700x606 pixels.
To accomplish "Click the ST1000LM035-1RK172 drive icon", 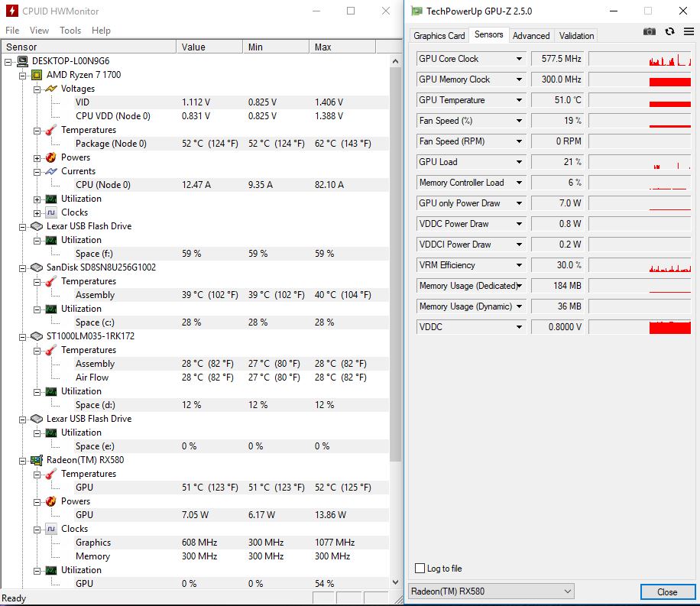I will coord(37,336).
